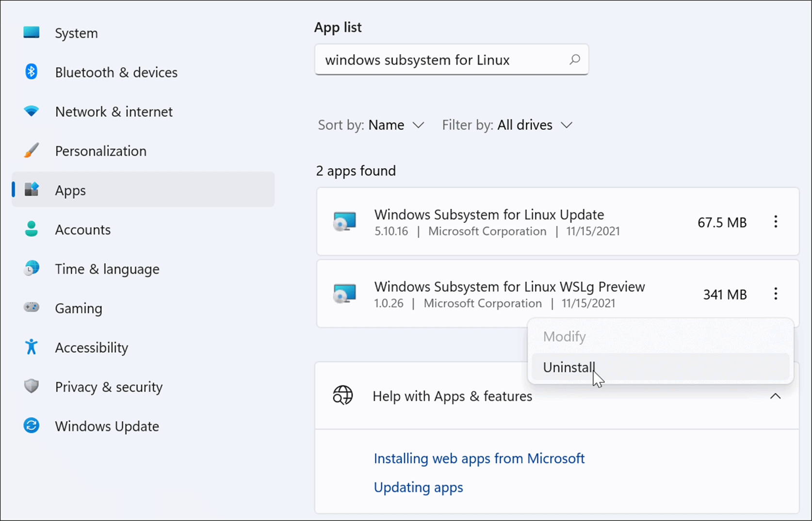Open Gaming settings
Viewport: 812px width, 521px height.
click(x=79, y=308)
